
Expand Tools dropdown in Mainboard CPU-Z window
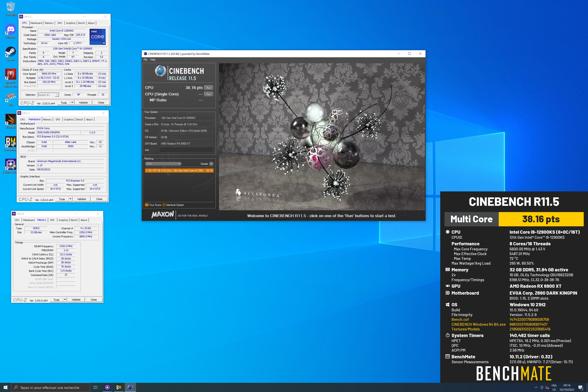[x=70, y=199]
